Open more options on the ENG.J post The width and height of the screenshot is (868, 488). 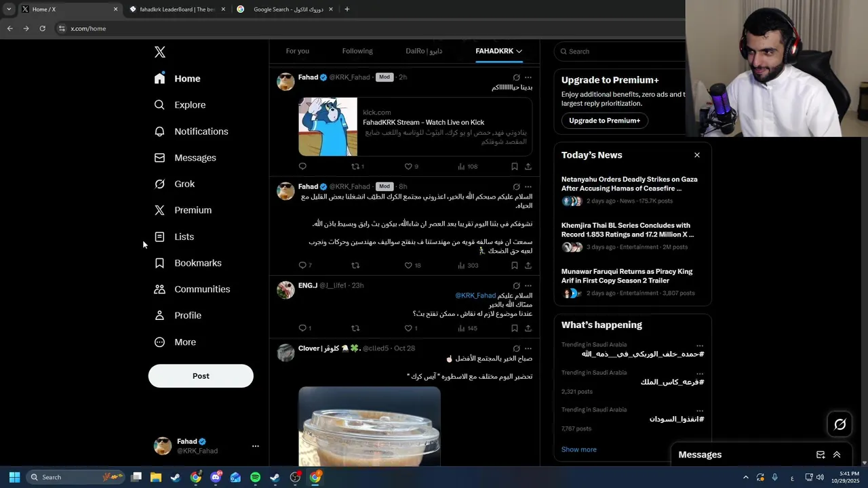pos(528,285)
